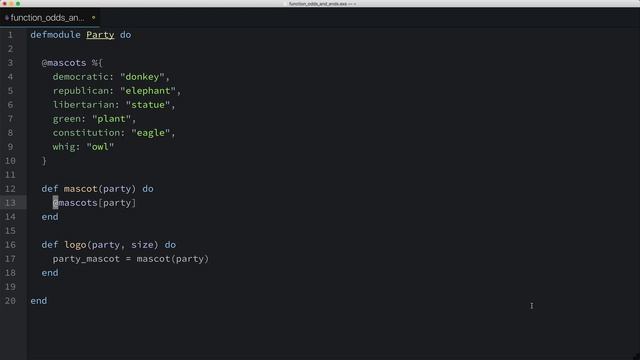Click the string "statue"
640x360 pixels.
tap(148, 105)
